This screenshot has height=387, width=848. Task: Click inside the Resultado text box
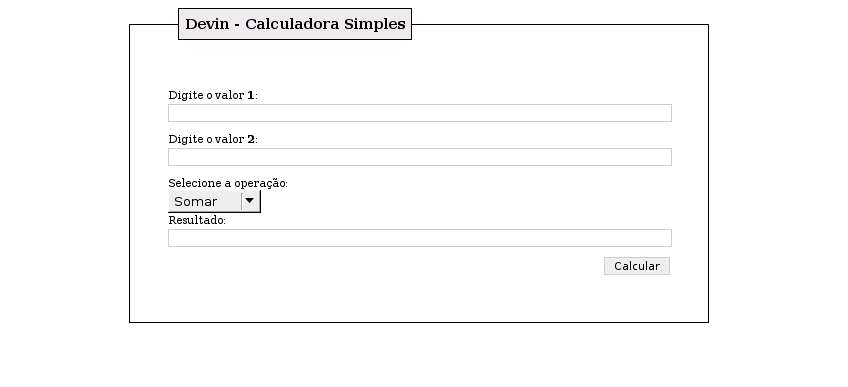tap(420, 238)
